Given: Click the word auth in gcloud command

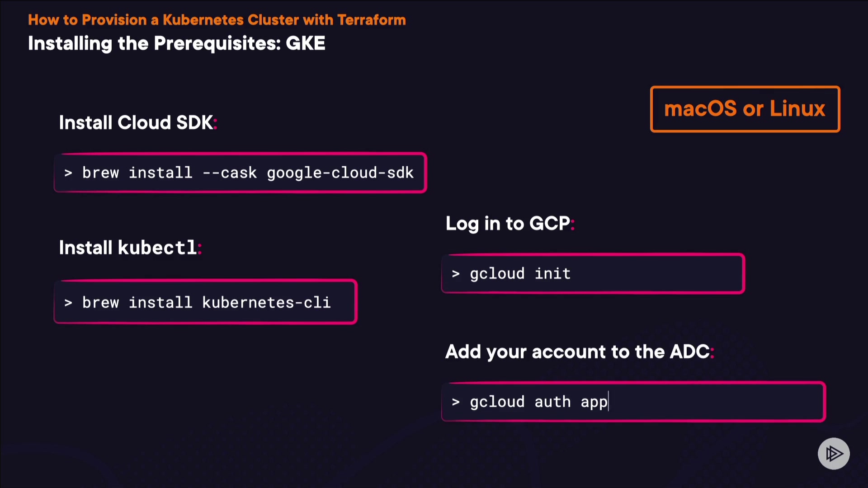Looking at the screenshot, I should click(552, 402).
